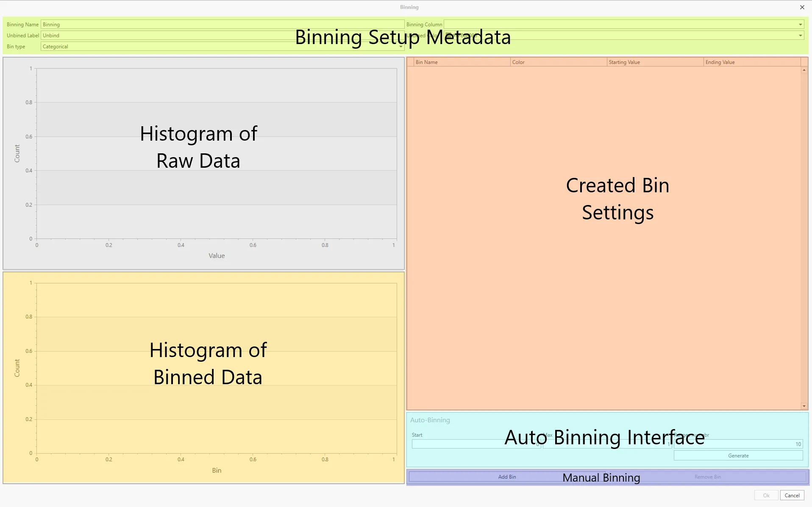Image resolution: width=812 pixels, height=507 pixels.
Task: Open the Unbinned Color dropdown arrow
Action: [x=800, y=36]
